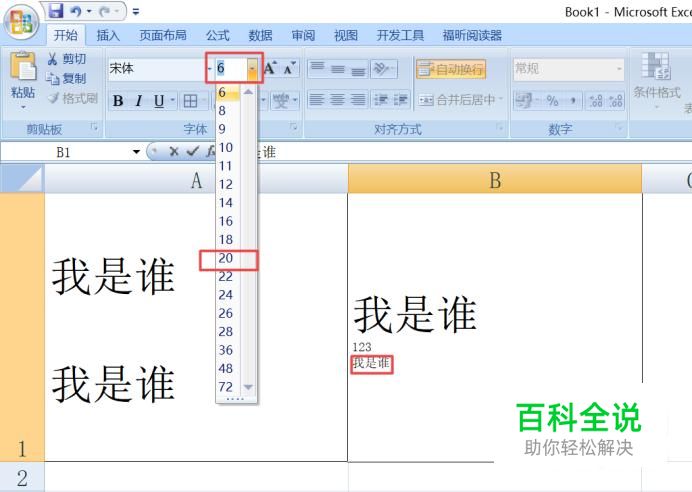The height and width of the screenshot is (492, 692).
Task: Open the Name Box dropdown beside B1
Action: [136, 152]
